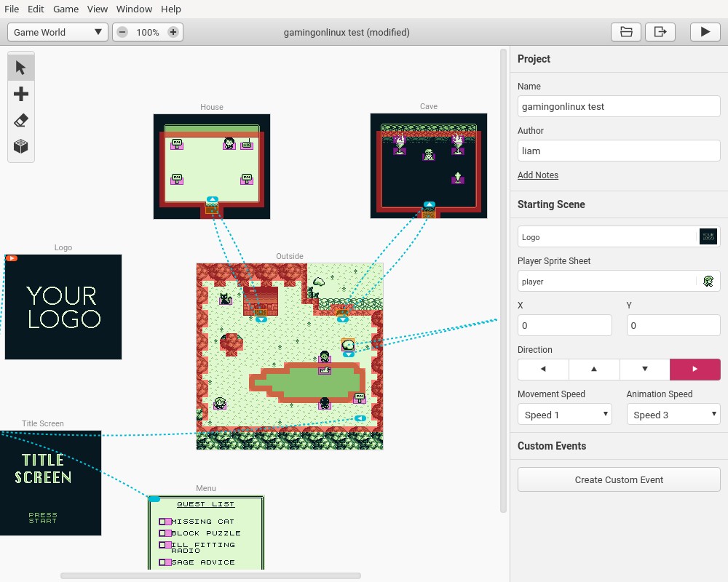
Task: Click the Cave exit door trigger
Action: 429,214
